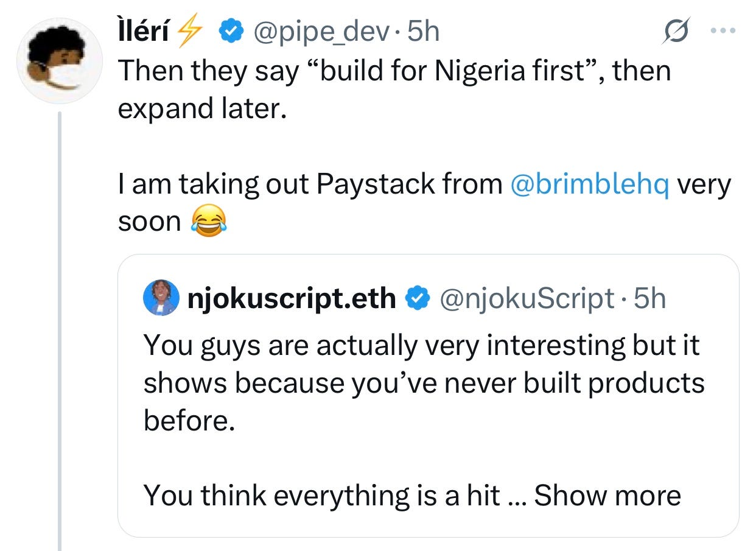Open Ìlérí's profile picture avatar
Image resolution: width=756 pixels, height=551 pixels.
coord(58,61)
